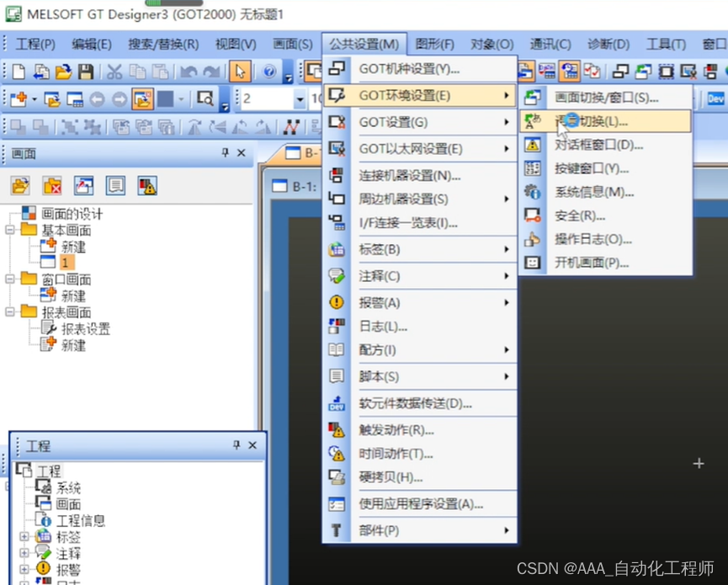Choose GOT以太网设置(E) submenu entry

tap(420, 149)
